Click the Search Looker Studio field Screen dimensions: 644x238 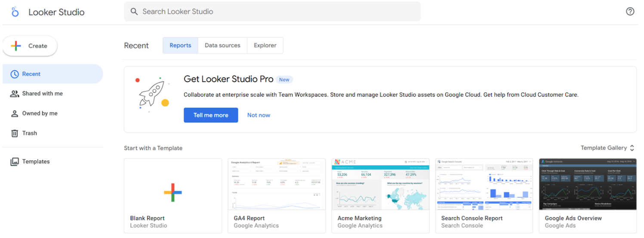(272, 12)
